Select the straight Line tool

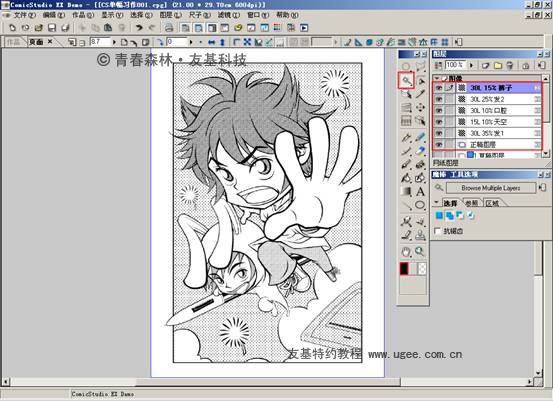pos(406,205)
